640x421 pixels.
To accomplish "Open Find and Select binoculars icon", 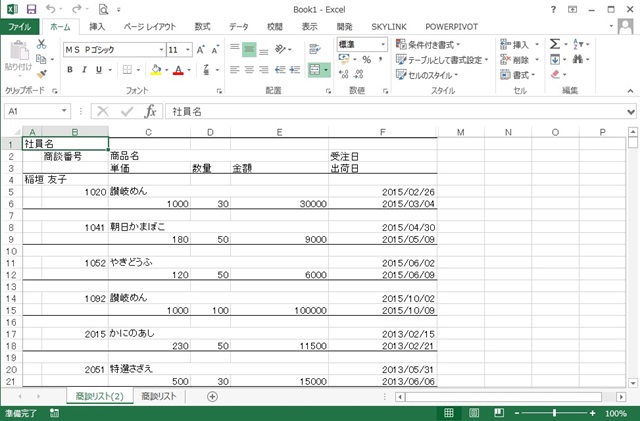I will [x=578, y=60].
